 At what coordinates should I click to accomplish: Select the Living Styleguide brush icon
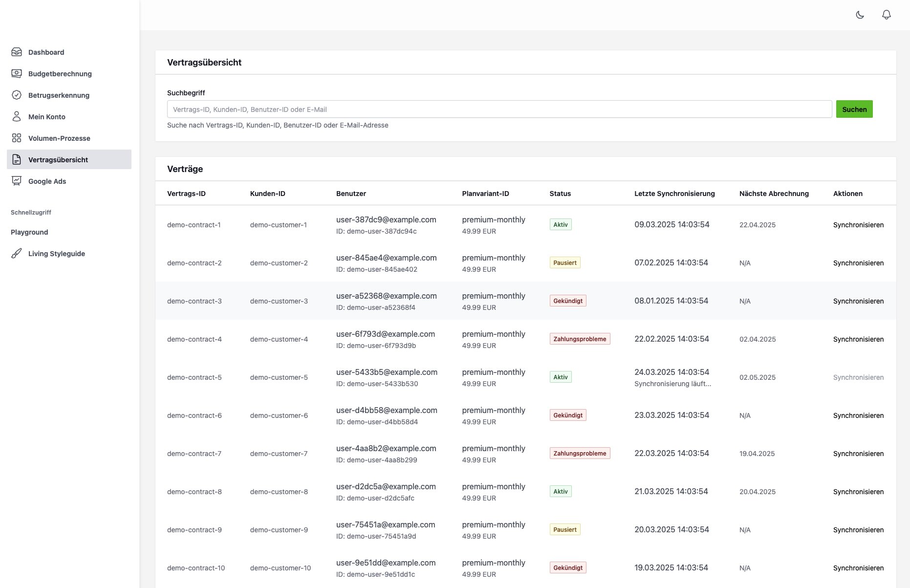pyautogui.click(x=16, y=253)
